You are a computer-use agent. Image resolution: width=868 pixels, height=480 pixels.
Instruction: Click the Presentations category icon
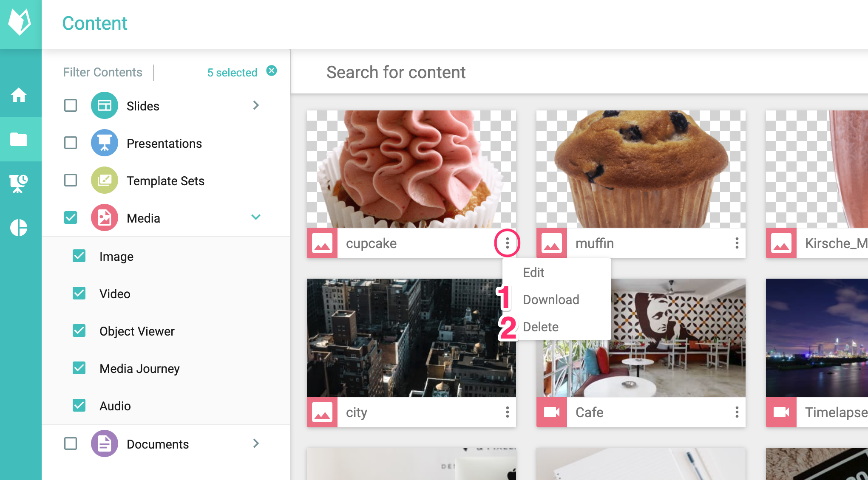pos(105,143)
